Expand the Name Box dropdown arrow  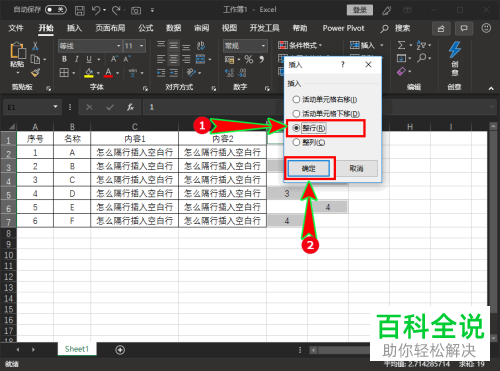[55, 107]
